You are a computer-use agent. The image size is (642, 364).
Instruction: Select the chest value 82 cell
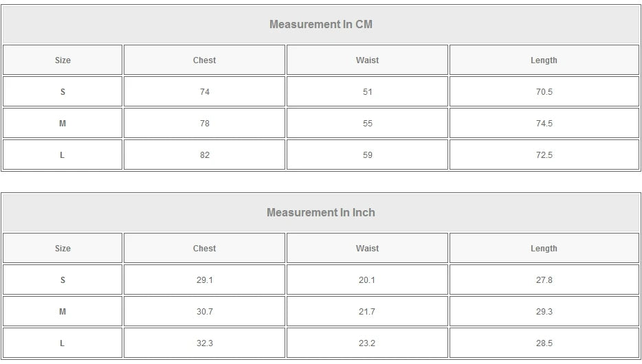tap(204, 155)
